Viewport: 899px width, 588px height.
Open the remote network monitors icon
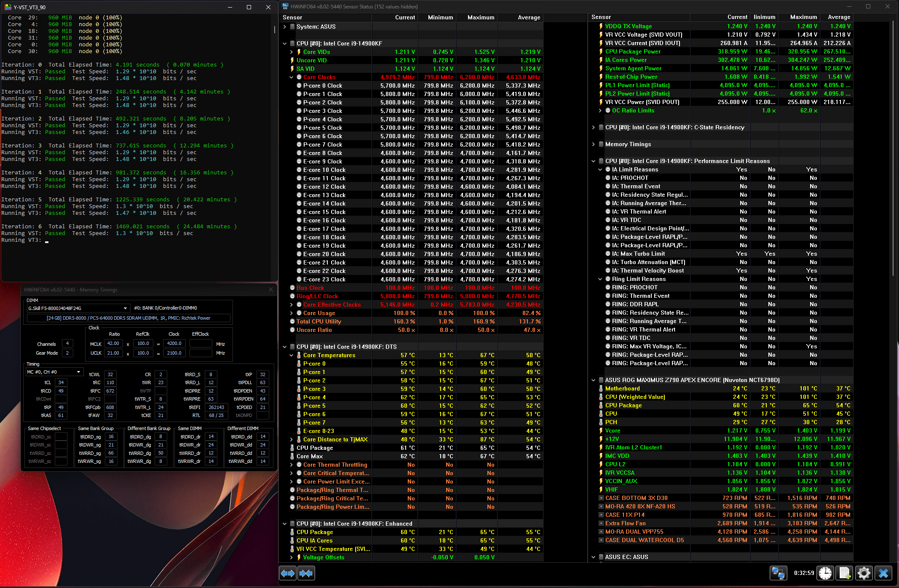point(778,573)
